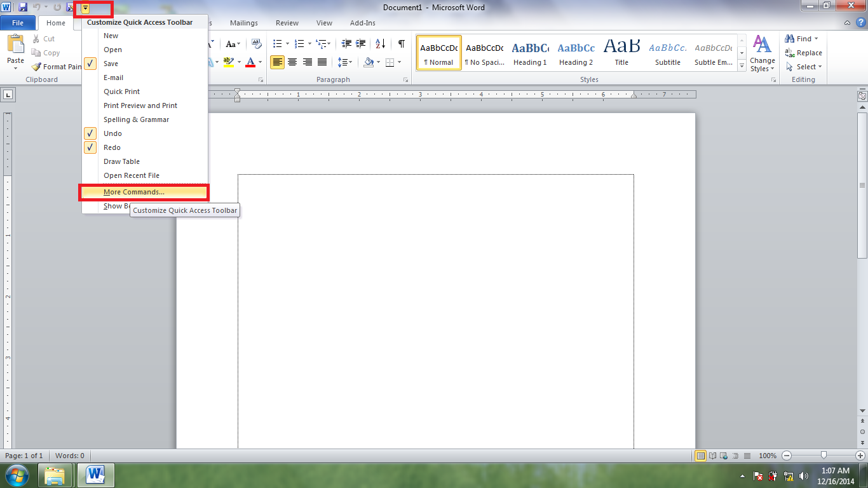Switch to the View tab

(324, 23)
